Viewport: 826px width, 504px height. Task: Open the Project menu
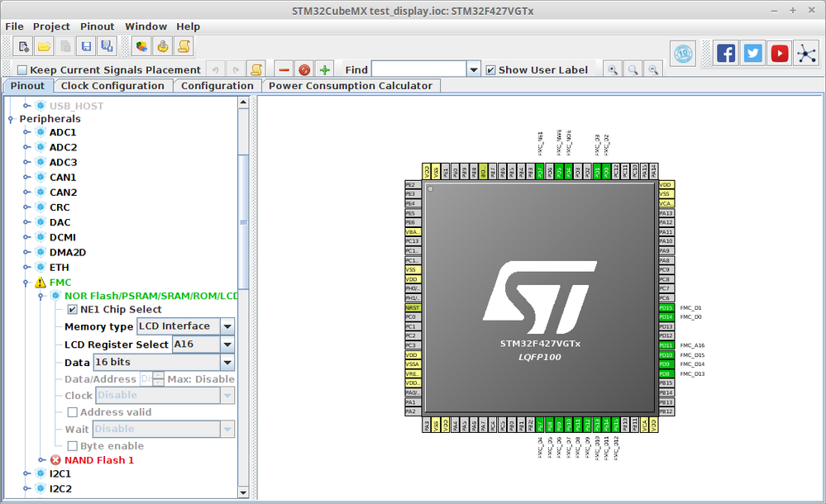(x=51, y=26)
